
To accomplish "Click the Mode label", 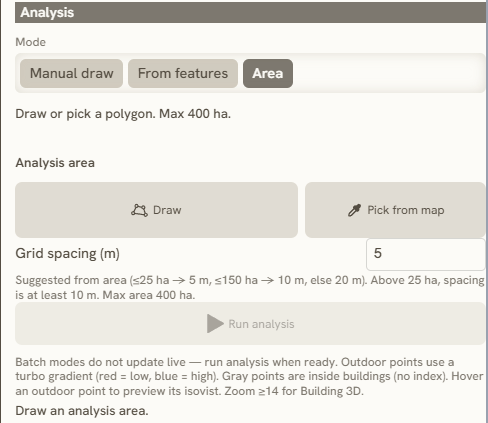I will click(31, 42).
